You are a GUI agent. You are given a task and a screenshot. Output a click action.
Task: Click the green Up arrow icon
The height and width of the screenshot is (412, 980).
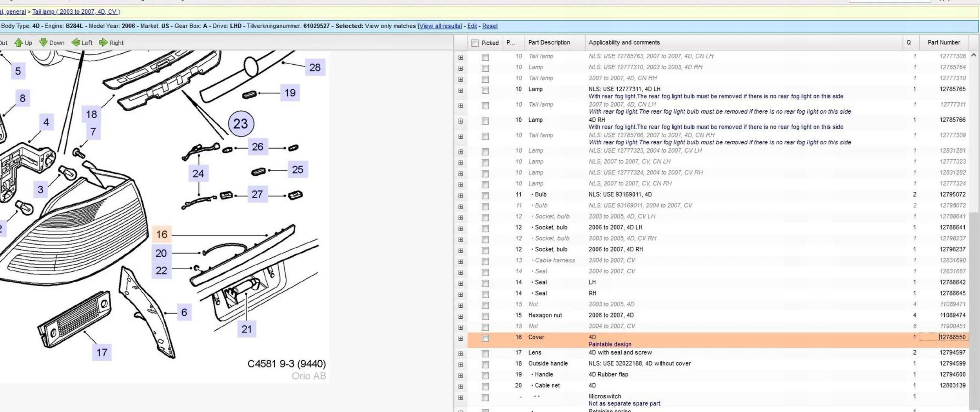click(x=18, y=43)
